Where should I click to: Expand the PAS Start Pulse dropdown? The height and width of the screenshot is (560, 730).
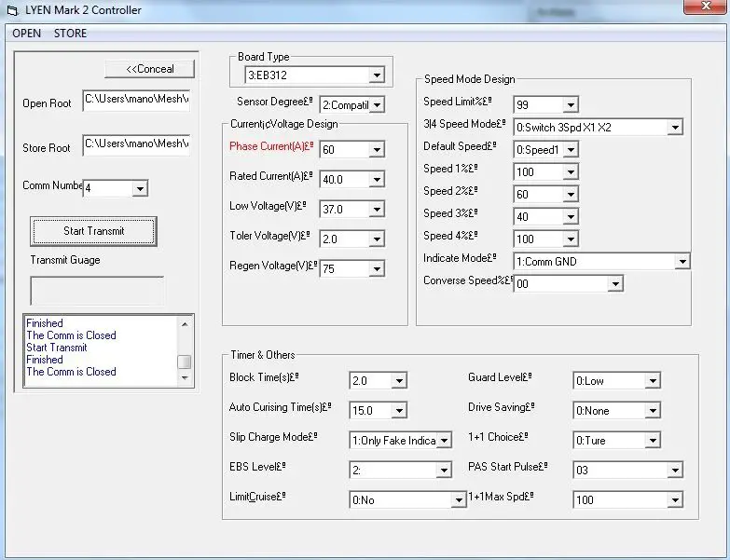click(x=675, y=471)
